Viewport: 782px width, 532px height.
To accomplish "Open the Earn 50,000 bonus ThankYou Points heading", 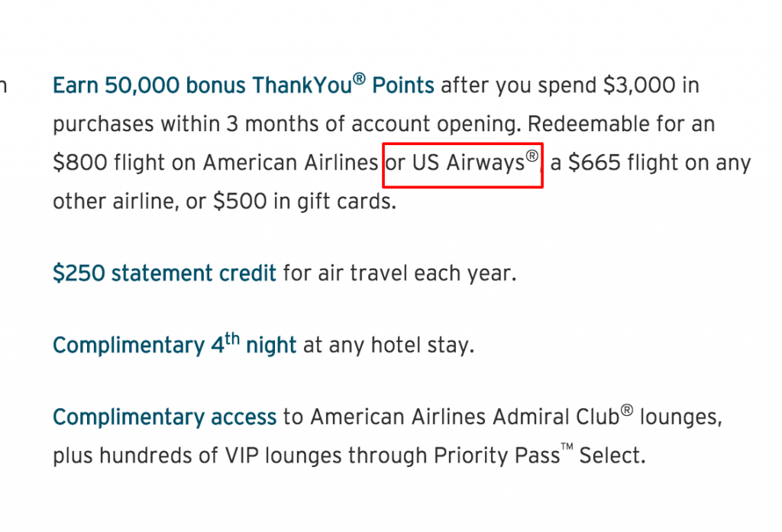I will (244, 85).
